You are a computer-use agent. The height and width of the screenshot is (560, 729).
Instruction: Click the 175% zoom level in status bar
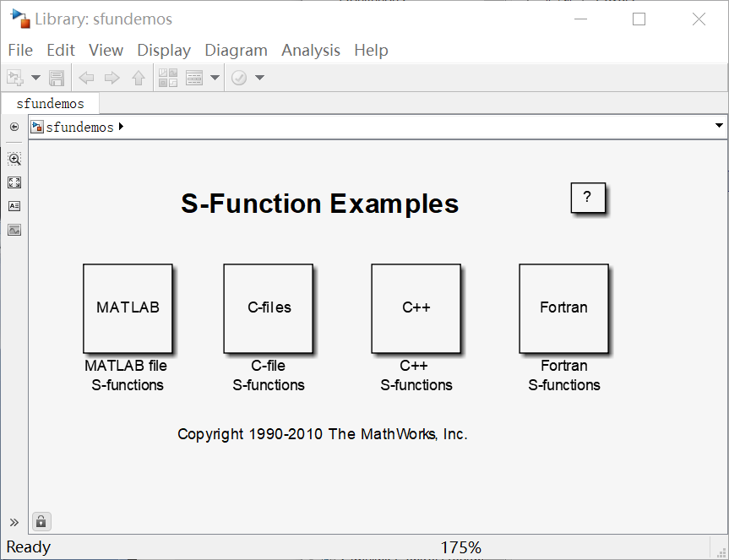tap(460, 547)
